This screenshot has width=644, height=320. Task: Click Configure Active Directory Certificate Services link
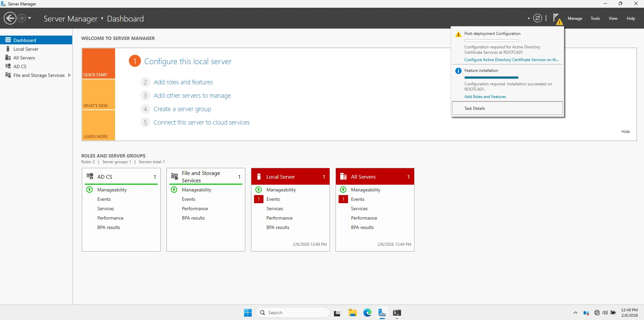click(x=511, y=60)
